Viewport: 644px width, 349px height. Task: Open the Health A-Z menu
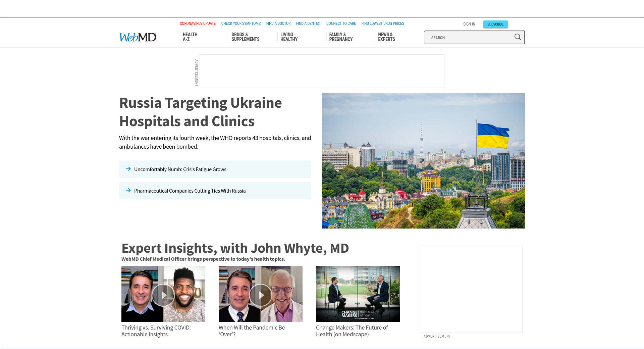[x=190, y=37]
